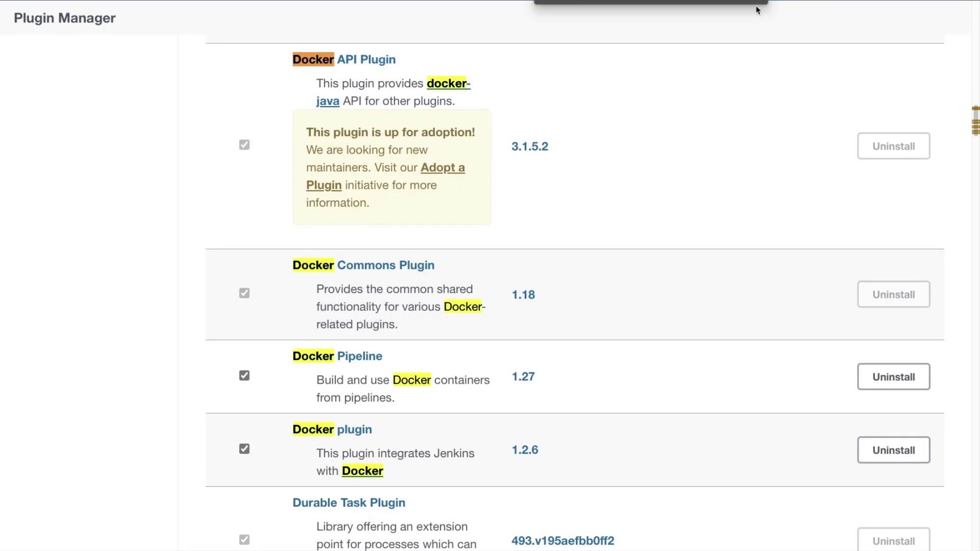Screen dimensions: 980x551
Task: Visit the Adopt a Plugin initiative link
Action: pyautogui.click(x=442, y=168)
